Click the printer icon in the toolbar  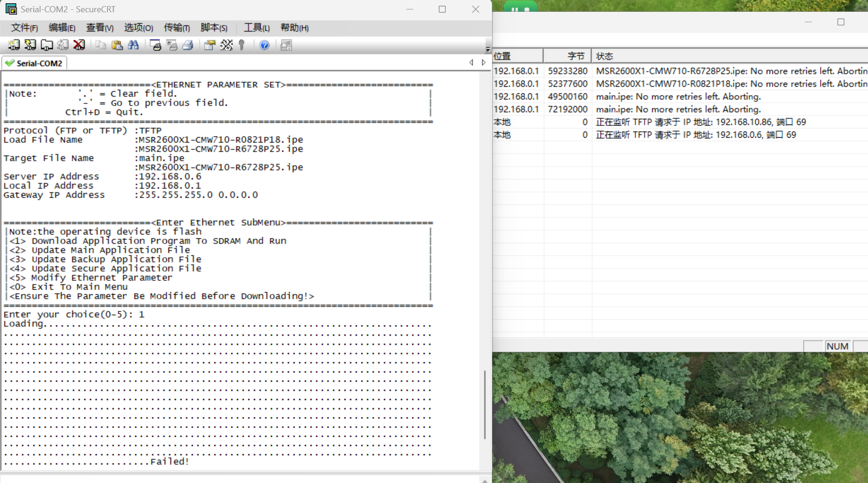[x=188, y=45]
